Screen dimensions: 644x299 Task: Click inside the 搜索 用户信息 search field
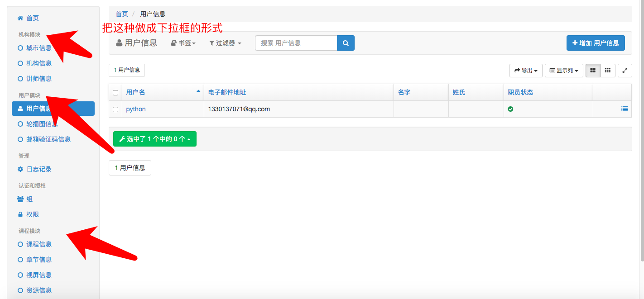294,43
